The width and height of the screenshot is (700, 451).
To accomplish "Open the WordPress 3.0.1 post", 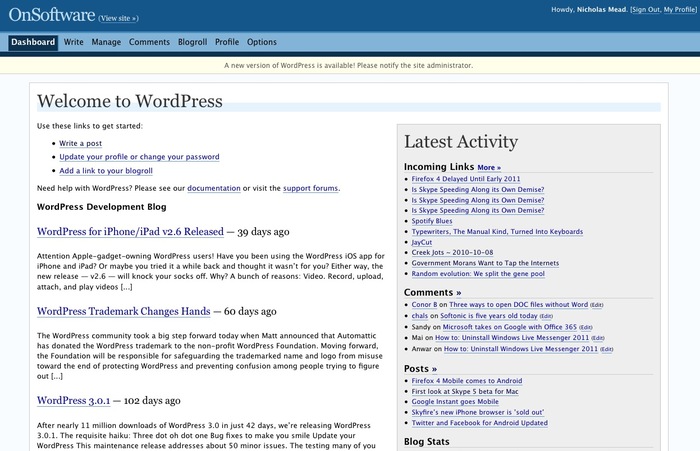I will pos(74,401).
